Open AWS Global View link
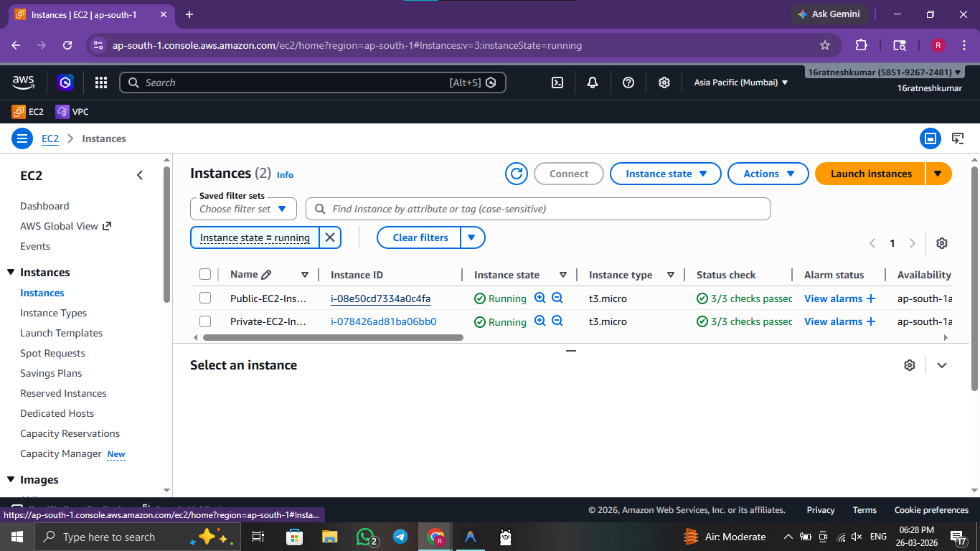Viewport: 980px width, 551px height. (66, 226)
